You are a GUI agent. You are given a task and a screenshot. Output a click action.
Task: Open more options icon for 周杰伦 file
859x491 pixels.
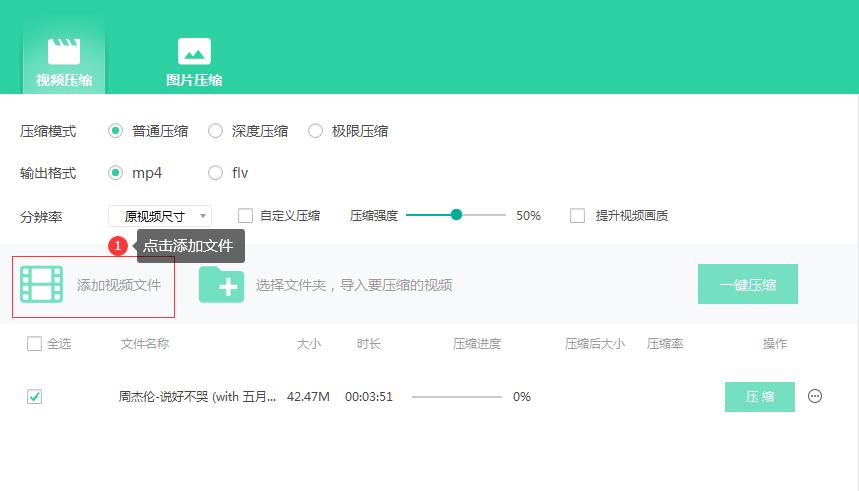[815, 396]
